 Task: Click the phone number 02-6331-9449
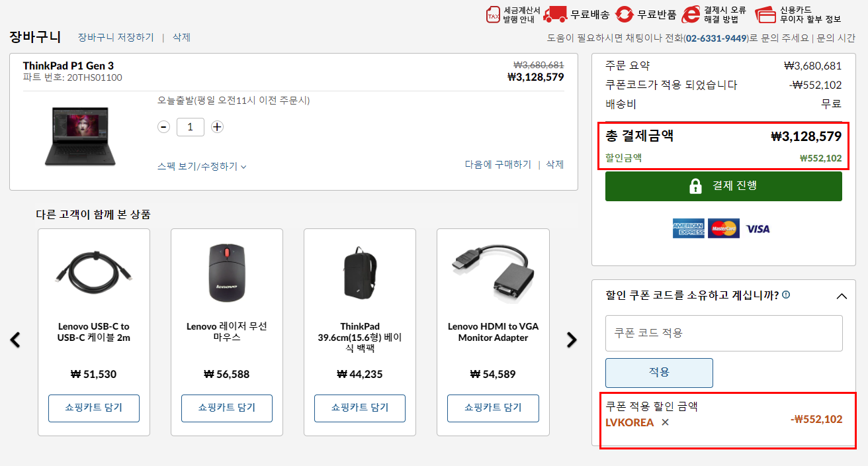pyautogui.click(x=716, y=38)
